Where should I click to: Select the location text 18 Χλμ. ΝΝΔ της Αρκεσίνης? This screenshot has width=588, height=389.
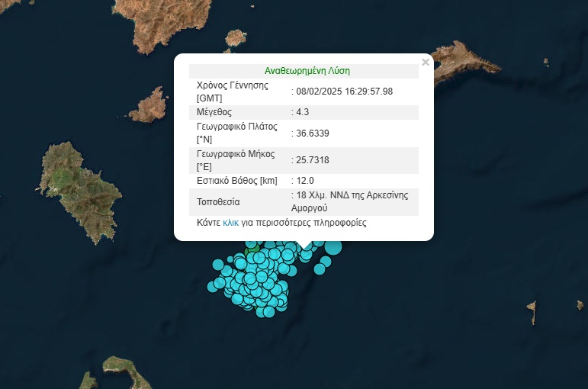tap(352, 195)
